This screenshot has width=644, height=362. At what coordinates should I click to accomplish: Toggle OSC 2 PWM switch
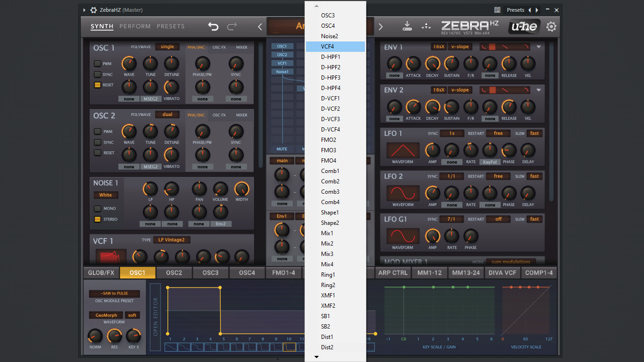click(x=98, y=132)
